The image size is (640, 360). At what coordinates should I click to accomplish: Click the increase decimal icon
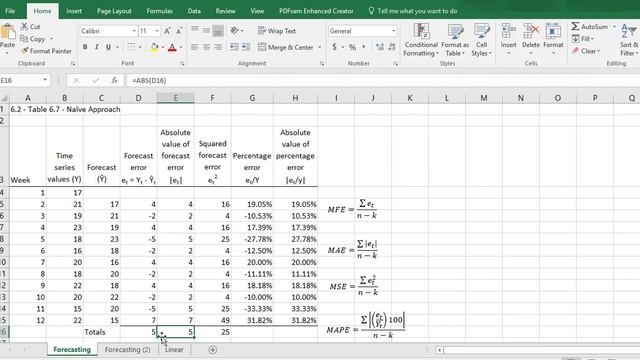380,47
